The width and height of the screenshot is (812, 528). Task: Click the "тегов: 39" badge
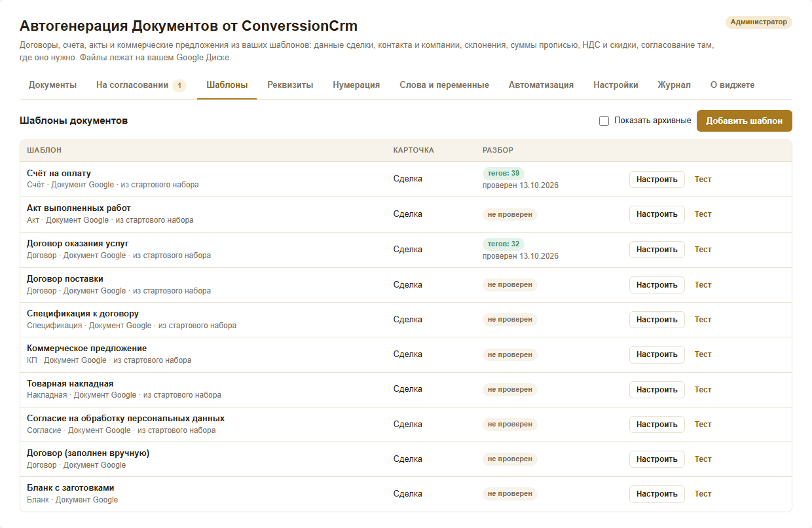click(x=504, y=174)
